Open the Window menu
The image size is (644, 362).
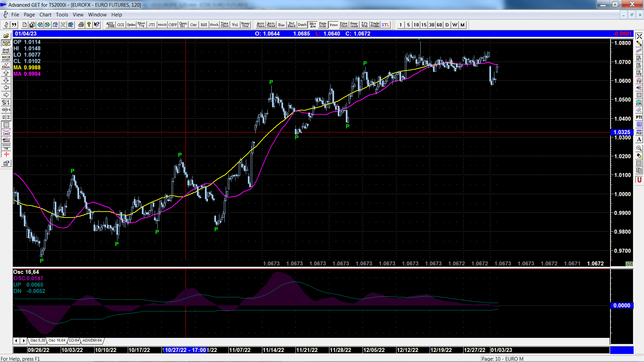(x=97, y=15)
